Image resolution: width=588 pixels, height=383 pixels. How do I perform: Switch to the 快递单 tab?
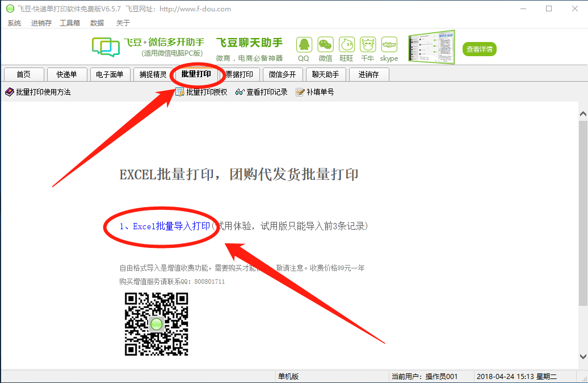tap(67, 74)
